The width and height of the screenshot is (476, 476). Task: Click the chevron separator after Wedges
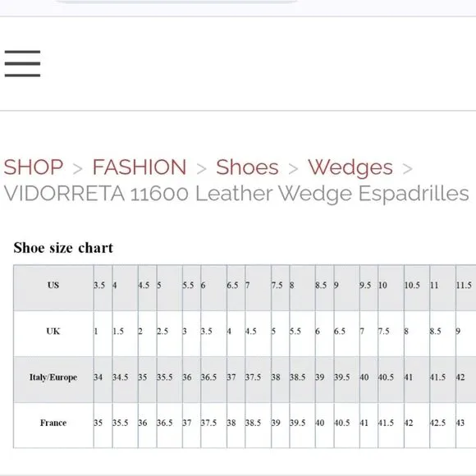[x=407, y=169]
